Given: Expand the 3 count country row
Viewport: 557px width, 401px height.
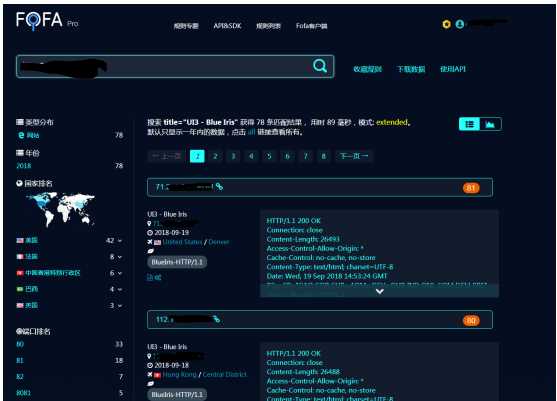Looking at the screenshot, I should [120, 305].
